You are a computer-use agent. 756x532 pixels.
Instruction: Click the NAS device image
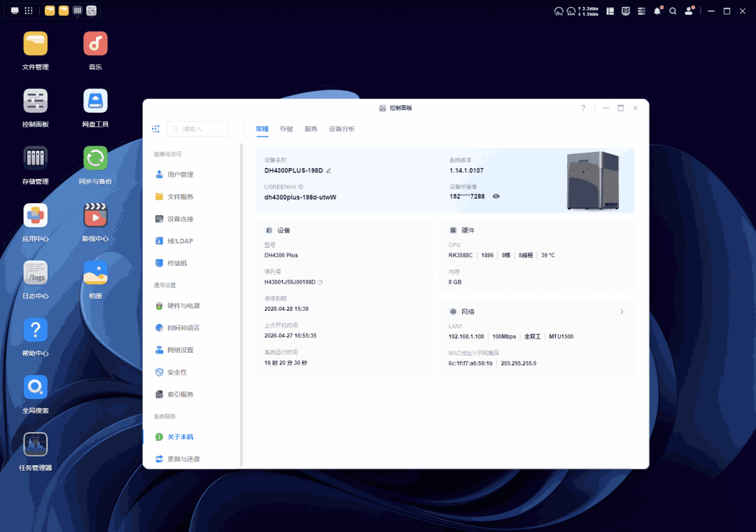click(593, 181)
